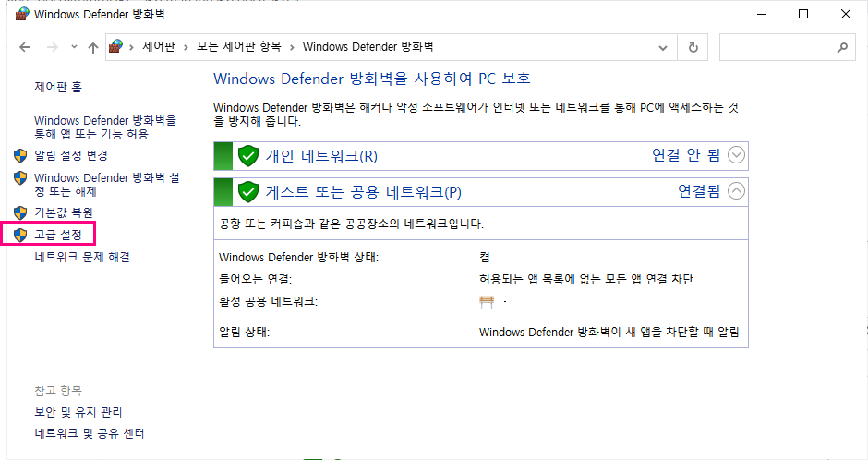Maximize the Windows Defender 방화벽 window
The image size is (868, 460).
pyautogui.click(x=803, y=14)
